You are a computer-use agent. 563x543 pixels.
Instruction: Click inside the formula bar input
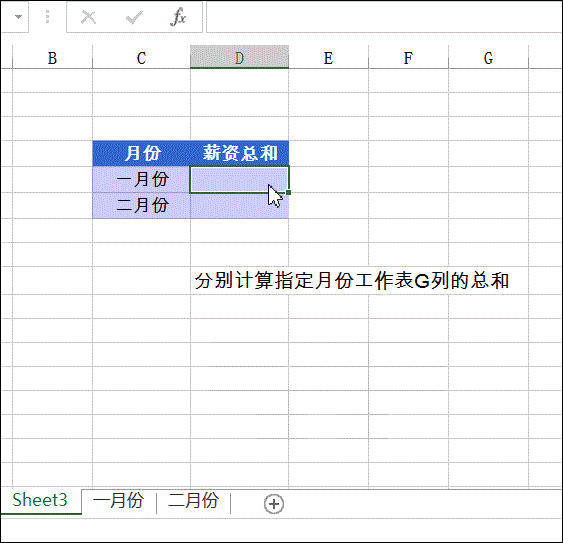tap(384, 17)
